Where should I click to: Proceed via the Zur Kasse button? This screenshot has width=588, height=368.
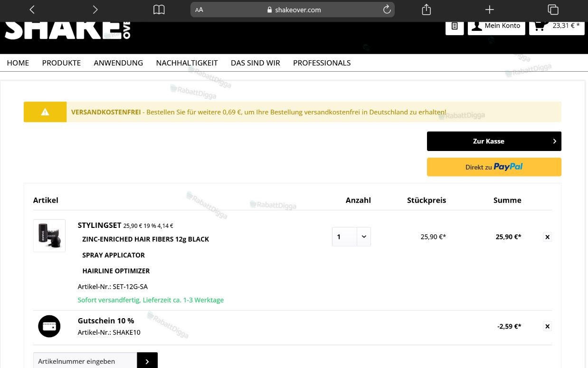494,141
